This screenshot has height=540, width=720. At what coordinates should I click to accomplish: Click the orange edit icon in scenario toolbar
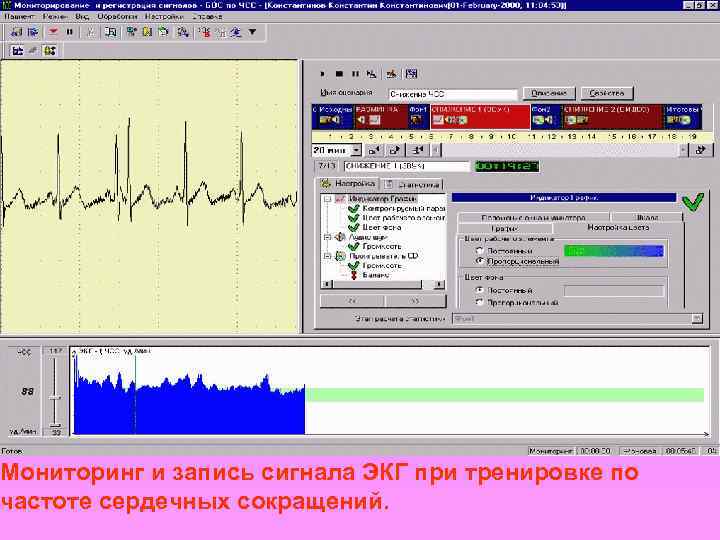click(391, 73)
